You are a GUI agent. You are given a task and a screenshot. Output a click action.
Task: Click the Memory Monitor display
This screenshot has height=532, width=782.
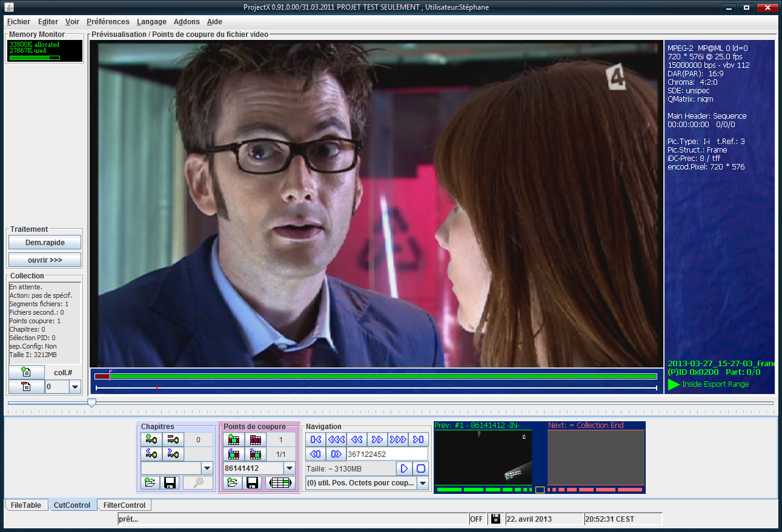tap(45, 51)
